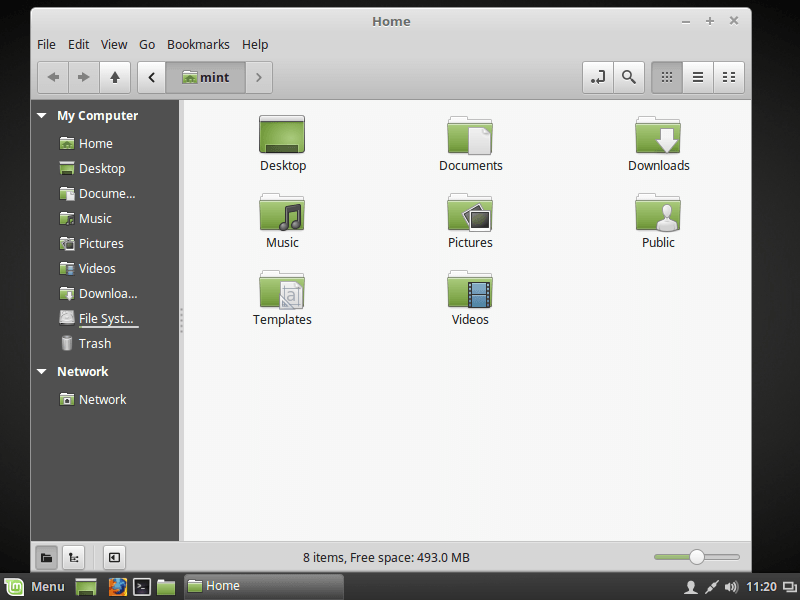The image size is (800, 600).
Task: Launch Terminal from the panel
Action: (x=142, y=587)
